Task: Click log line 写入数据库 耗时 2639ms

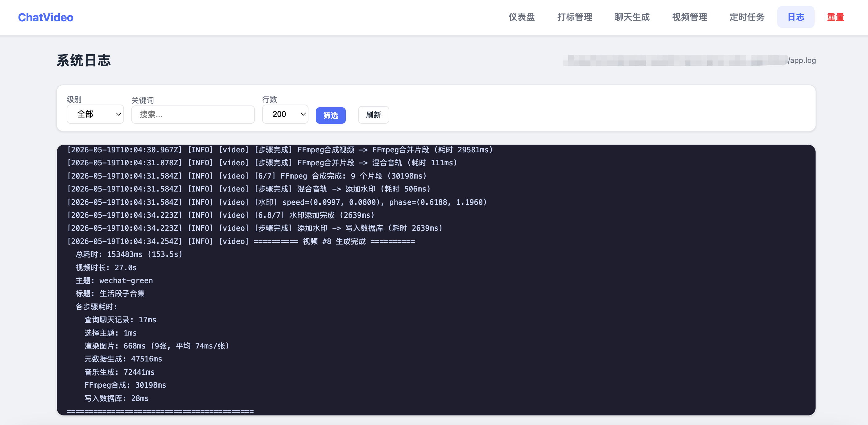Action: coord(255,229)
